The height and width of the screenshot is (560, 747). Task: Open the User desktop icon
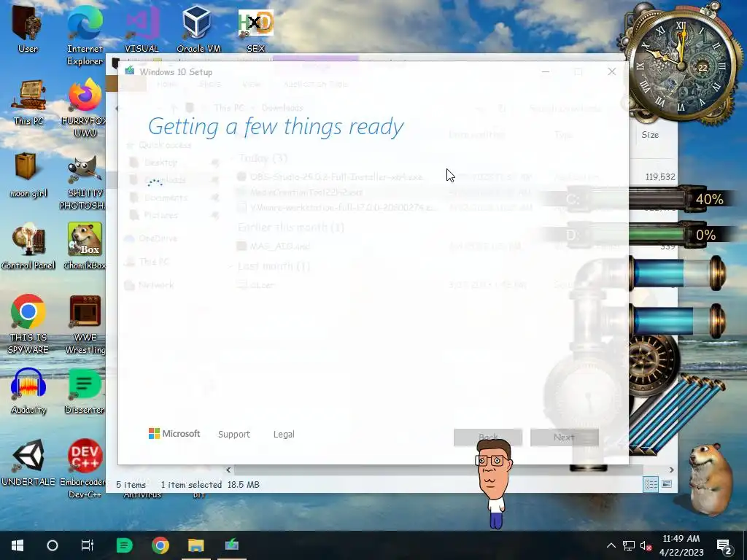28,28
